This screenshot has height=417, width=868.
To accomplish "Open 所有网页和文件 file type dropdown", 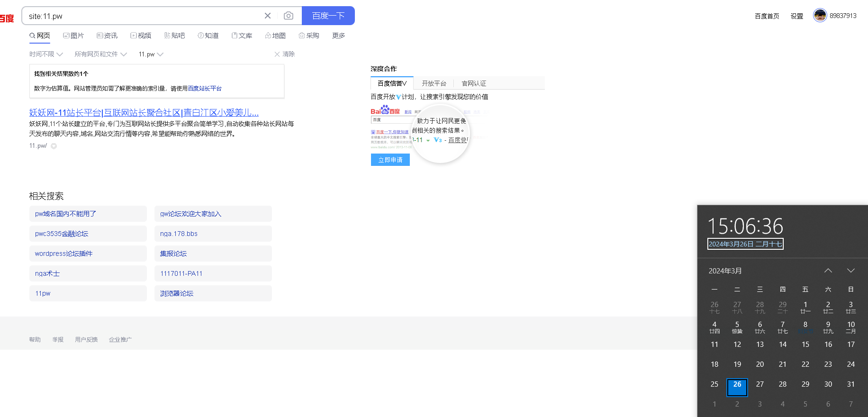I will point(100,54).
